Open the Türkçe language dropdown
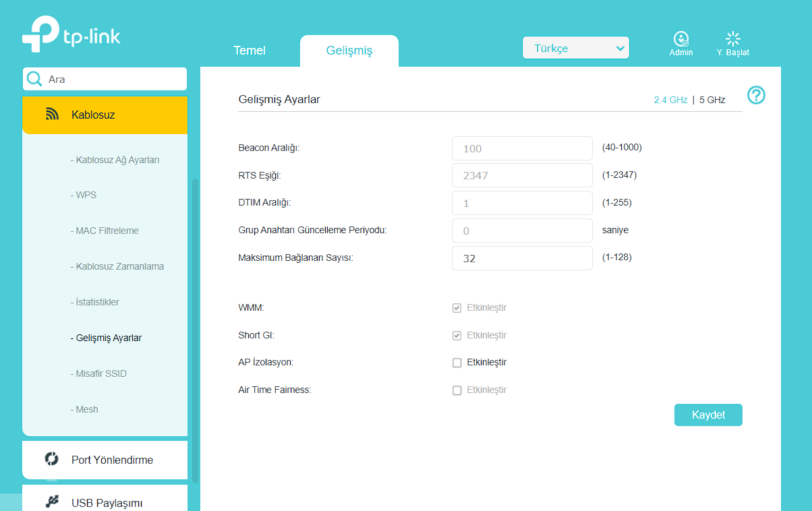 tap(576, 48)
